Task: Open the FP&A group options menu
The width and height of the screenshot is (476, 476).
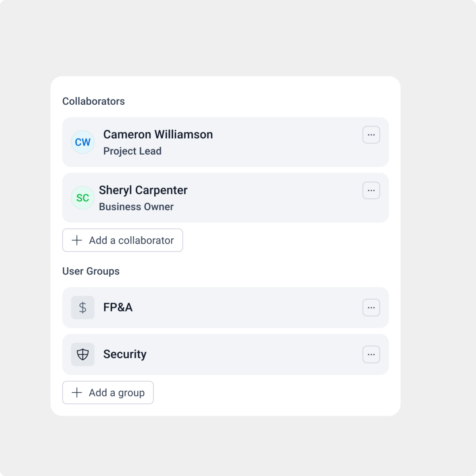Action: (x=371, y=307)
